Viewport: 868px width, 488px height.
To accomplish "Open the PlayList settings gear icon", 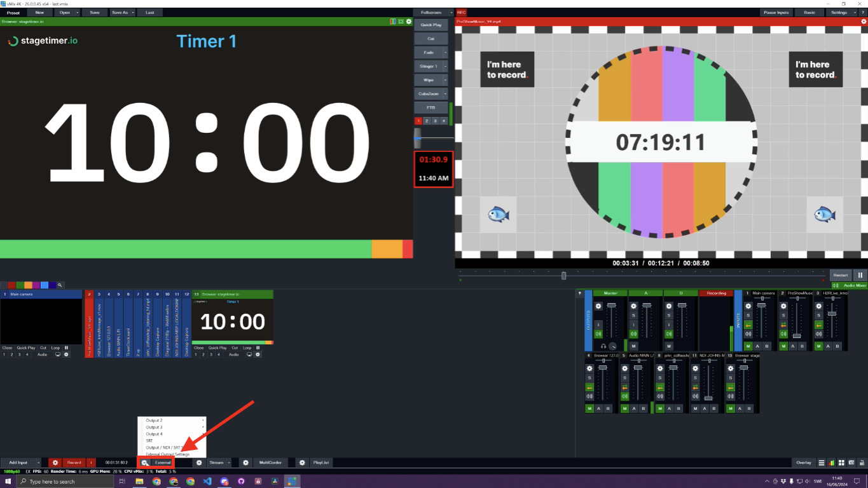I will 301,463.
